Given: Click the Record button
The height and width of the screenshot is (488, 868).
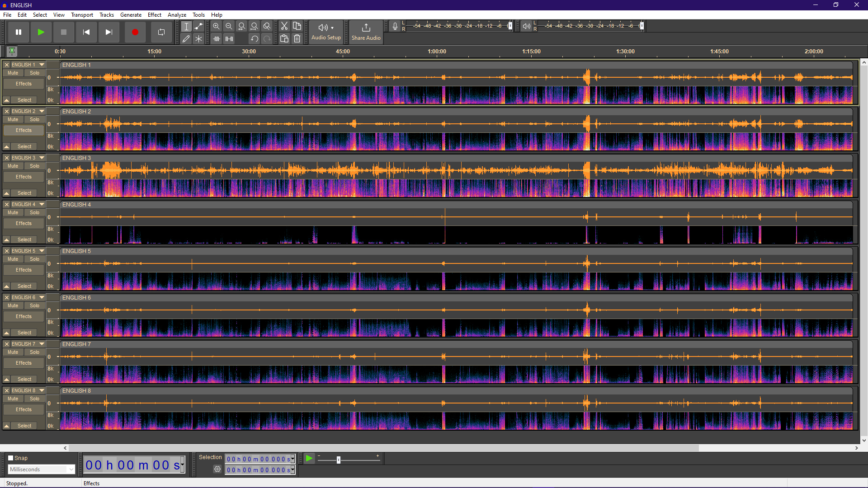Looking at the screenshot, I should (135, 32).
